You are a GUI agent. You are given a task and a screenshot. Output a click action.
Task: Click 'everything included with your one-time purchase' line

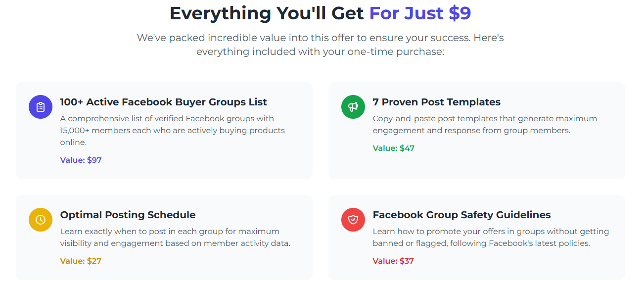tap(320, 51)
